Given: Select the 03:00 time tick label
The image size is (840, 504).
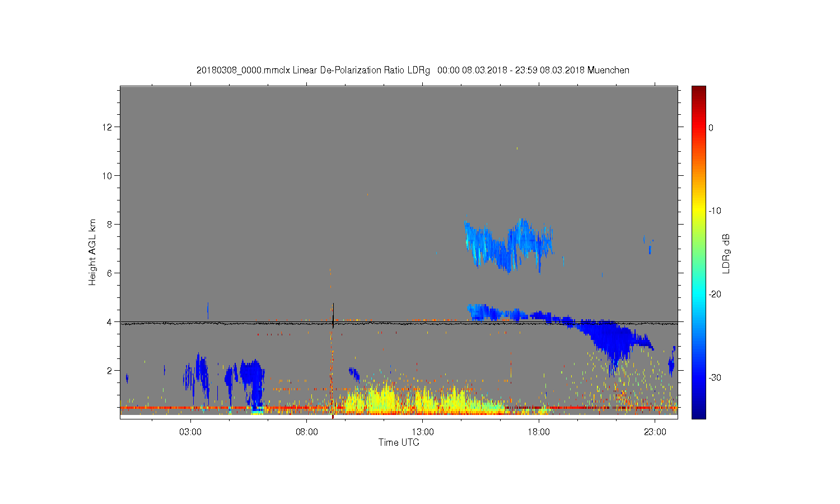Looking at the screenshot, I should (x=190, y=432).
